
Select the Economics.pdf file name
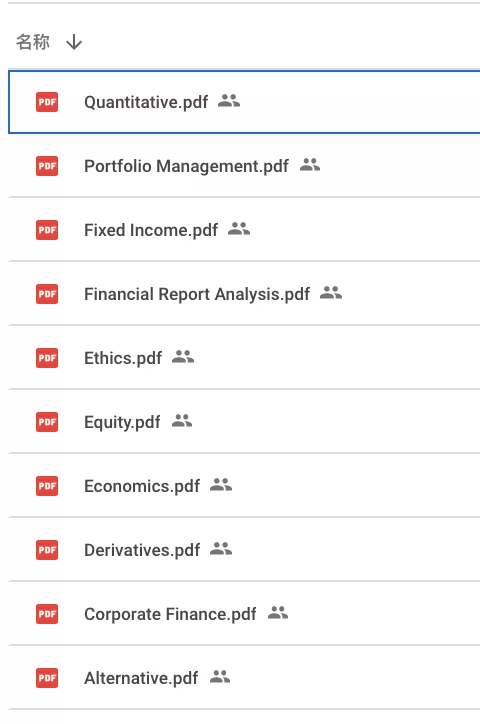click(x=142, y=486)
